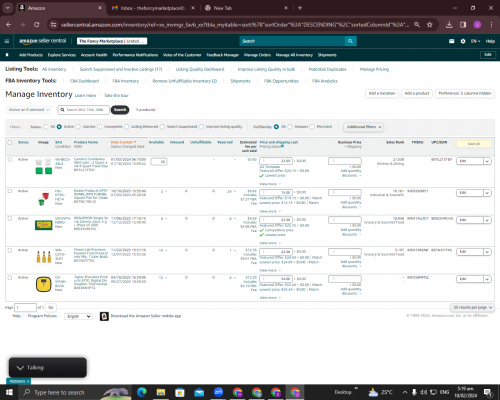Open the Action on 0 selected dropdown
Image resolution: width=500 pixels, height=400 pixels.
pos(29,110)
